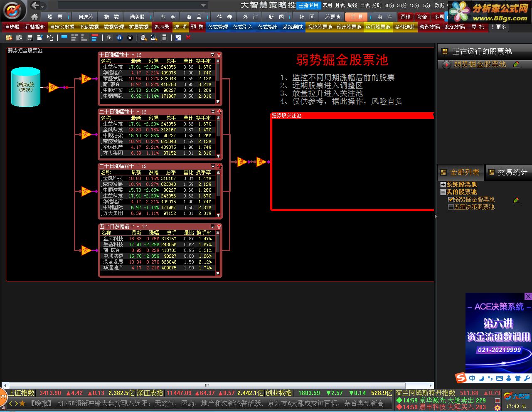Start the stock pool with play button
532x412 pixels.
pyautogui.click(x=109, y=38)
